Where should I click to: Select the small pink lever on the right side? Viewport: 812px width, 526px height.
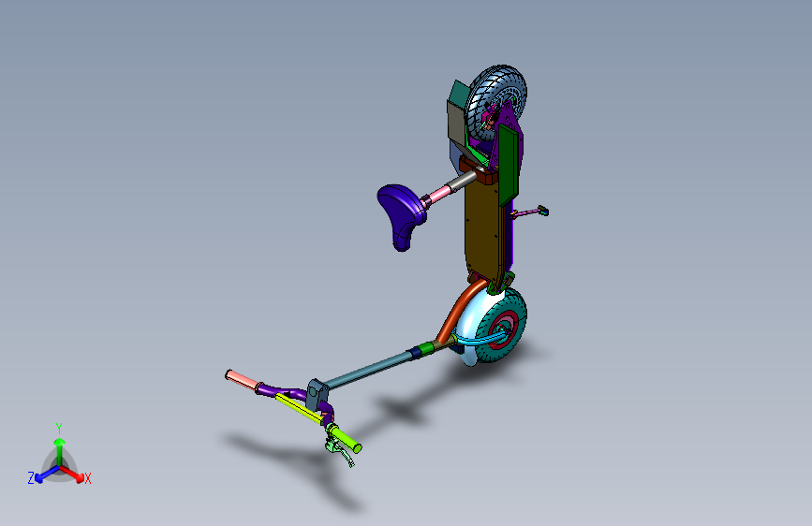529,212
